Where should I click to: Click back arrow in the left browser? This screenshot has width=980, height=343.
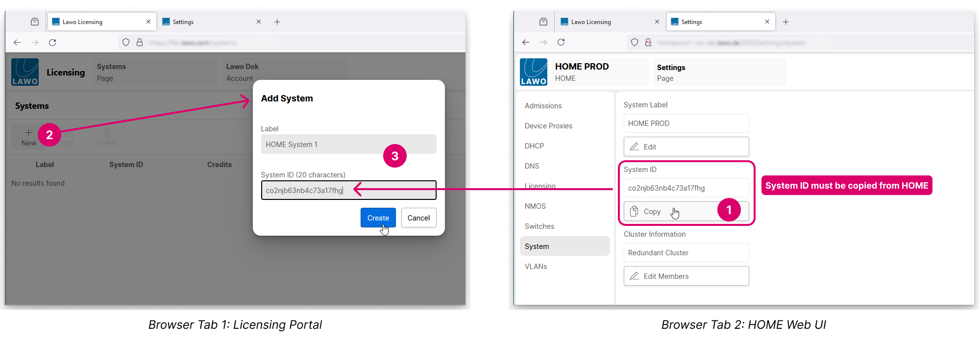[17, 43]
